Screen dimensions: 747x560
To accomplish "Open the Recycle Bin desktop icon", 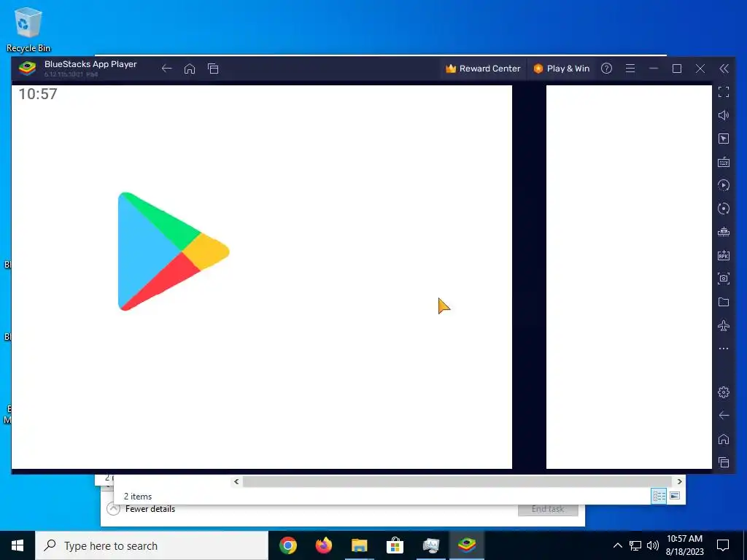I will (28, 29).
